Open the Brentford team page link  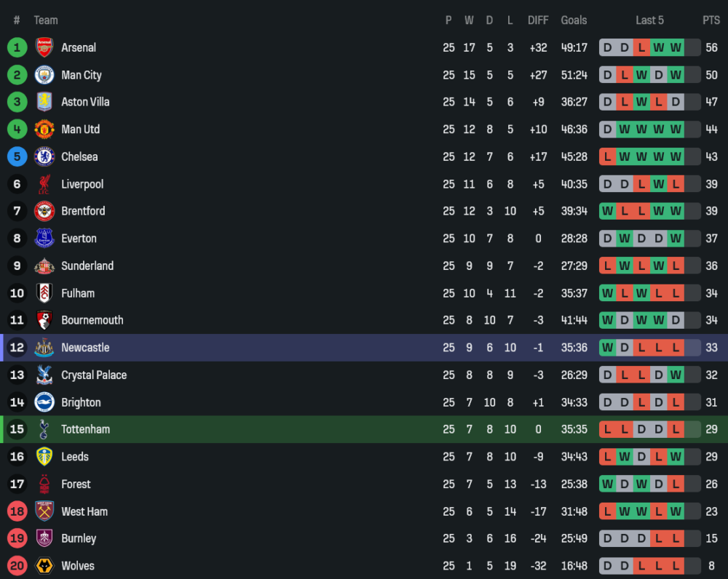[83, 211]
